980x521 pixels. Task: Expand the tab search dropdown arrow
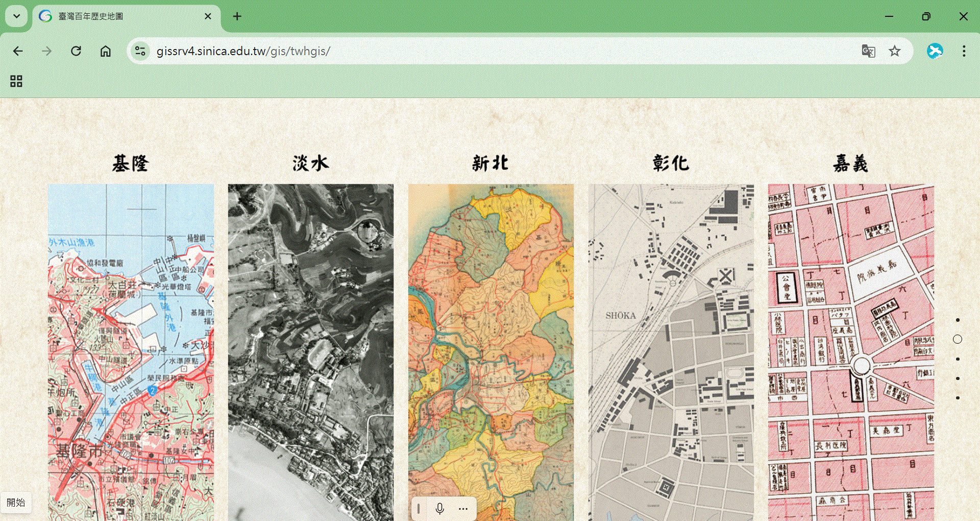[16, 16]
